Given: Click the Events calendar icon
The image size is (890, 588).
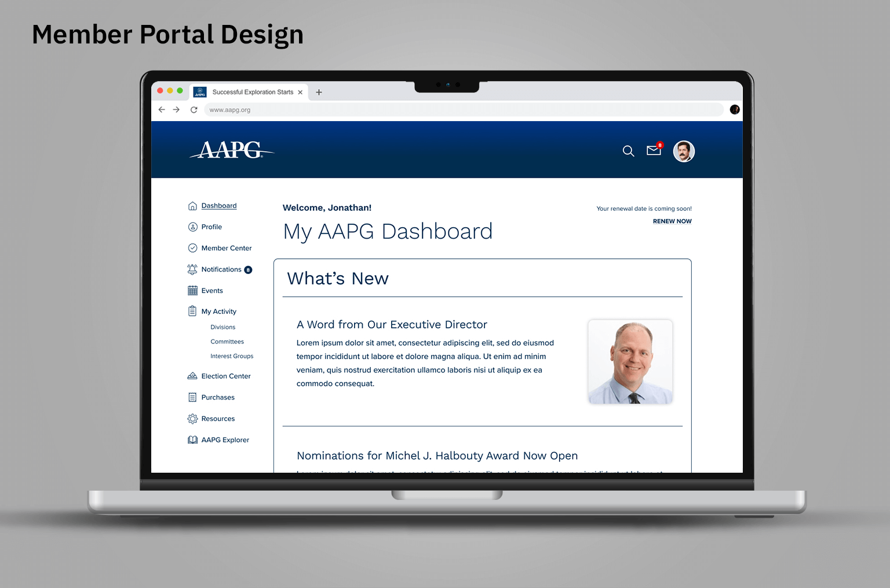Looking at the screenshot, I should click(x=192, y=291).
